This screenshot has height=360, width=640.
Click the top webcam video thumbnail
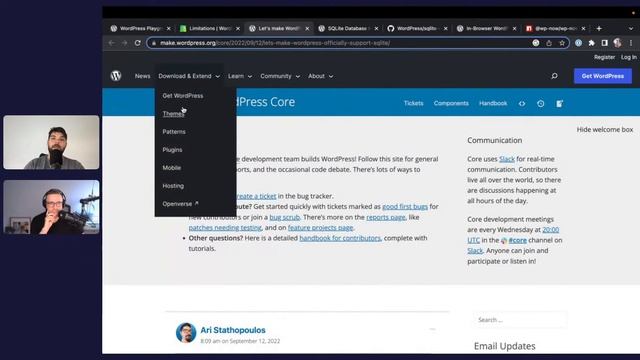pyautogui.click(x=51, y=142)
